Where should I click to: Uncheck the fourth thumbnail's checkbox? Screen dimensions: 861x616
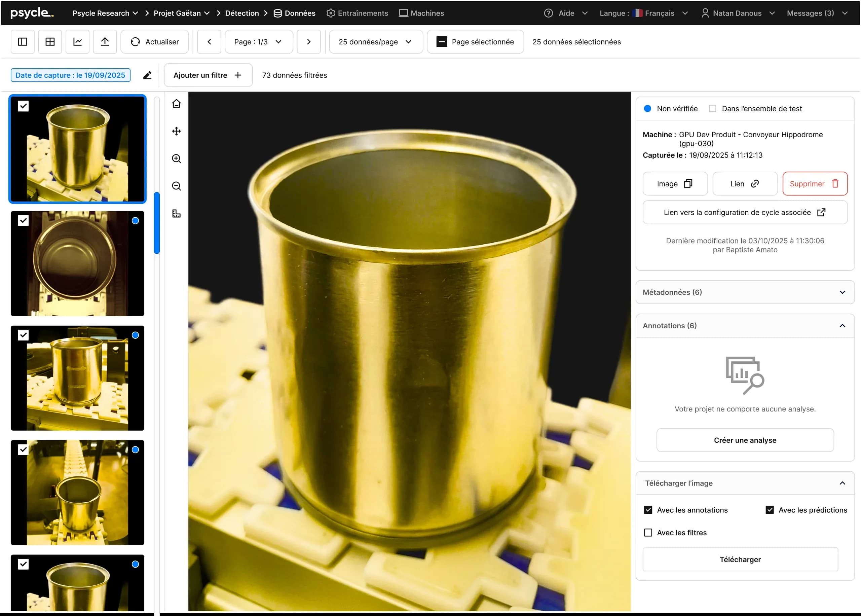point(23,450)
